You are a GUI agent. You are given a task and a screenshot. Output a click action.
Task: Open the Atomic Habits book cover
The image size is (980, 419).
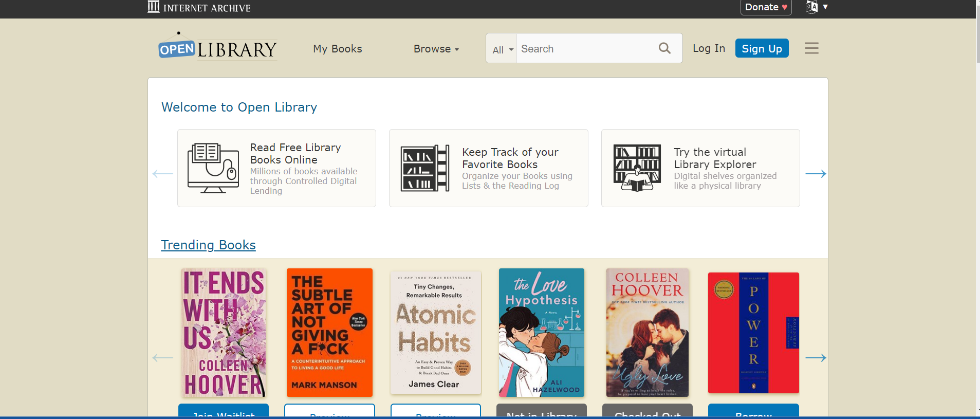pos(435,333)
